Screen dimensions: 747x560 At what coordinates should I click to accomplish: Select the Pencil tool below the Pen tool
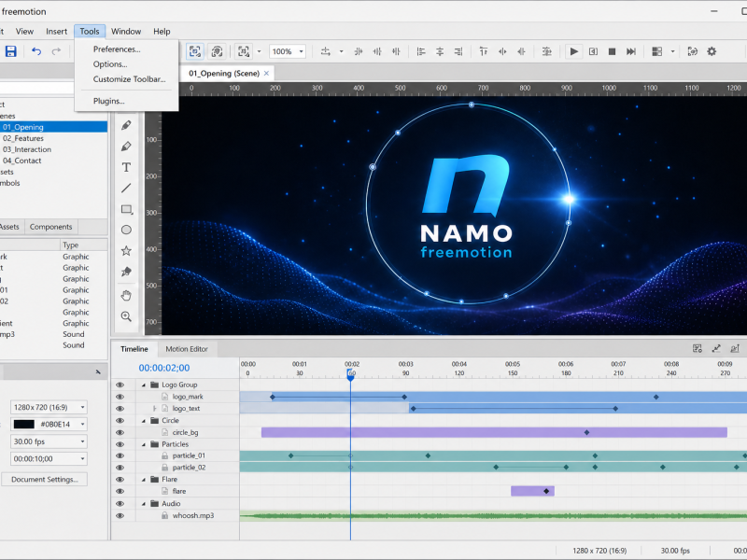tap(126, 147)
